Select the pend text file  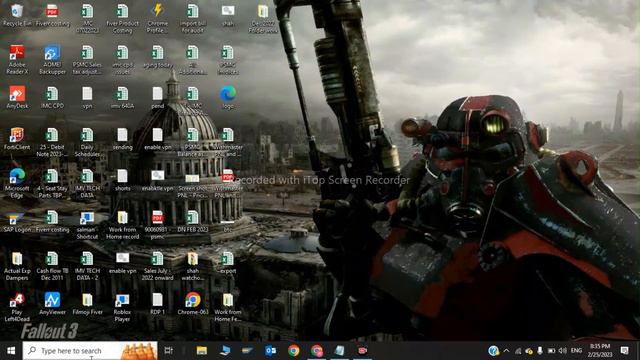158,97
